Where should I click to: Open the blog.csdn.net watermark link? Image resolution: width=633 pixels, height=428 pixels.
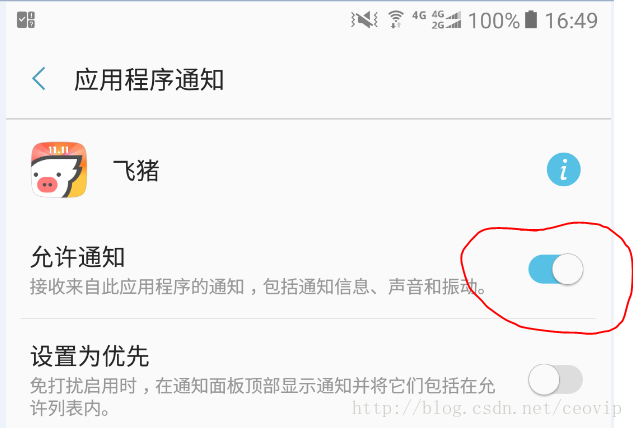(x=487, y=408)
